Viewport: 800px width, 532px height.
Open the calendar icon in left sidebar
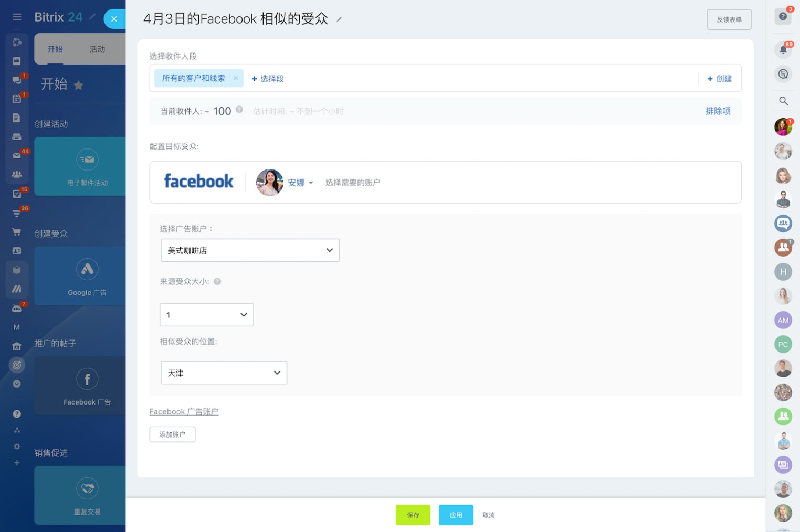(17, 99)
